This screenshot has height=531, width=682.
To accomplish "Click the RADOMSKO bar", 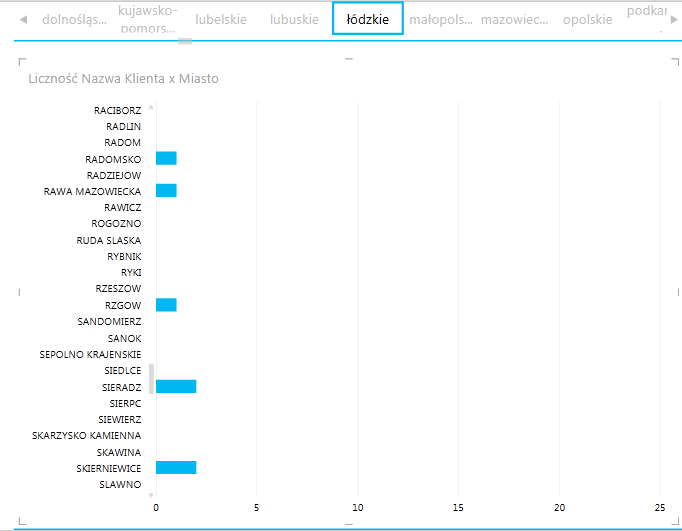I will [166, 158].
